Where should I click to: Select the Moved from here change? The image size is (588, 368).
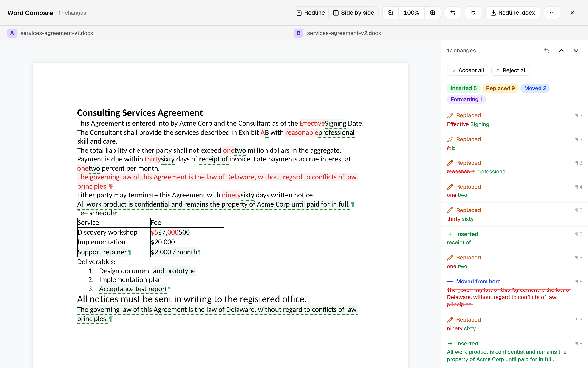(515, 293)
